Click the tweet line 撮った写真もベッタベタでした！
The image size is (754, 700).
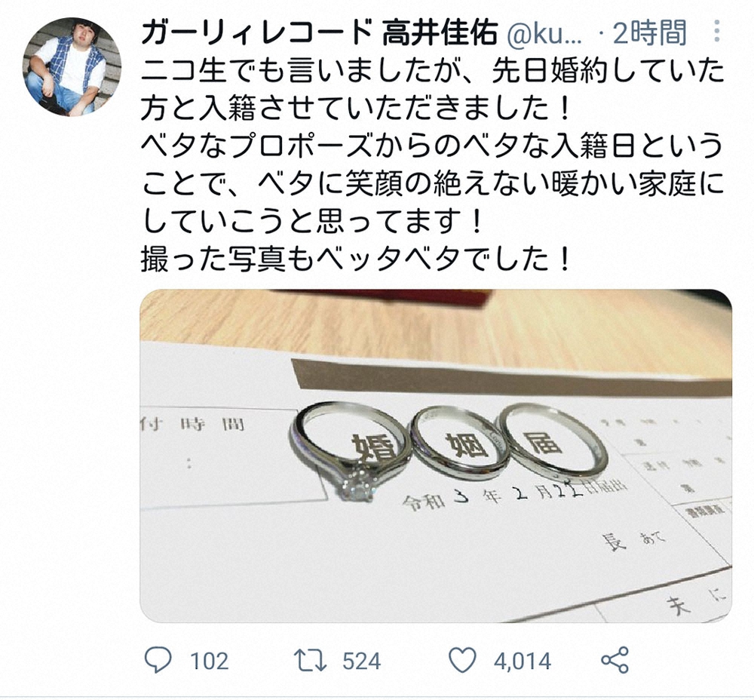point(357,259)
